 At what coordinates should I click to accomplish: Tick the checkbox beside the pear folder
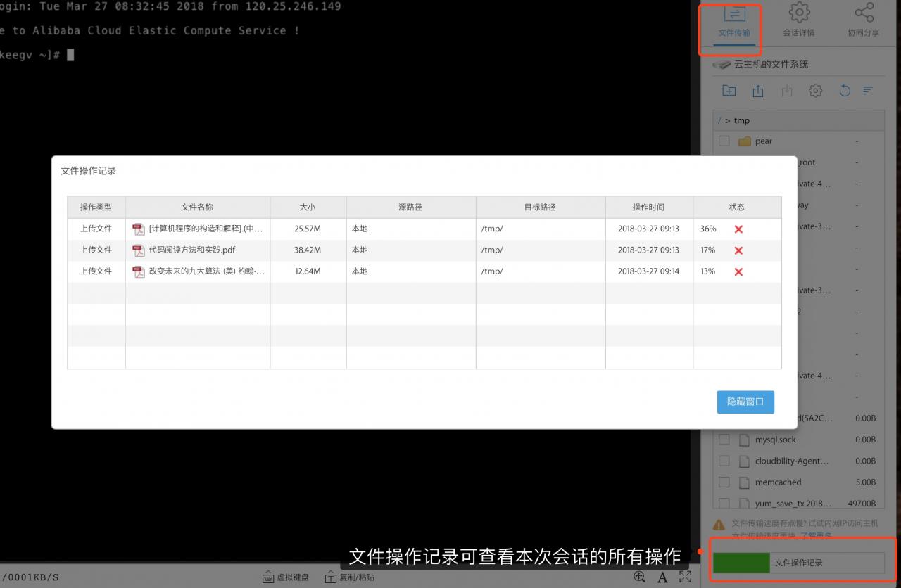(724, 141)
